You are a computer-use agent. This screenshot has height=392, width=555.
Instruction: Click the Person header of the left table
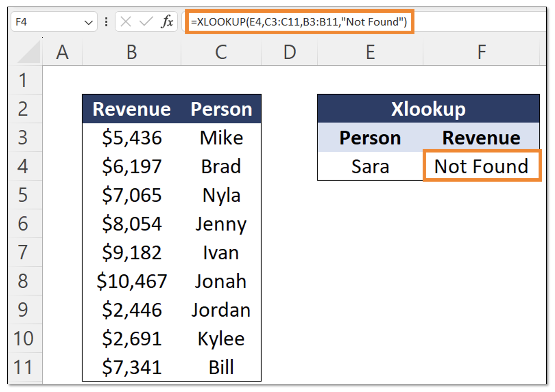pos(221,109)
